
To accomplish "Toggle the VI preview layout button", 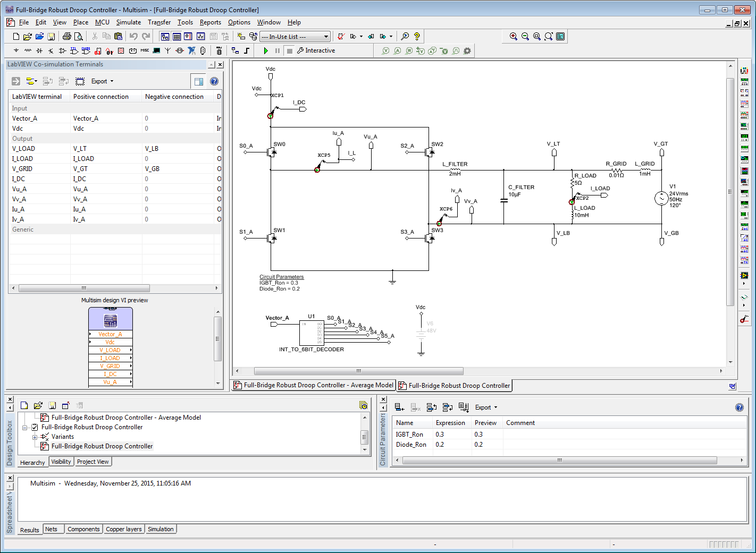I will (199, 81).
